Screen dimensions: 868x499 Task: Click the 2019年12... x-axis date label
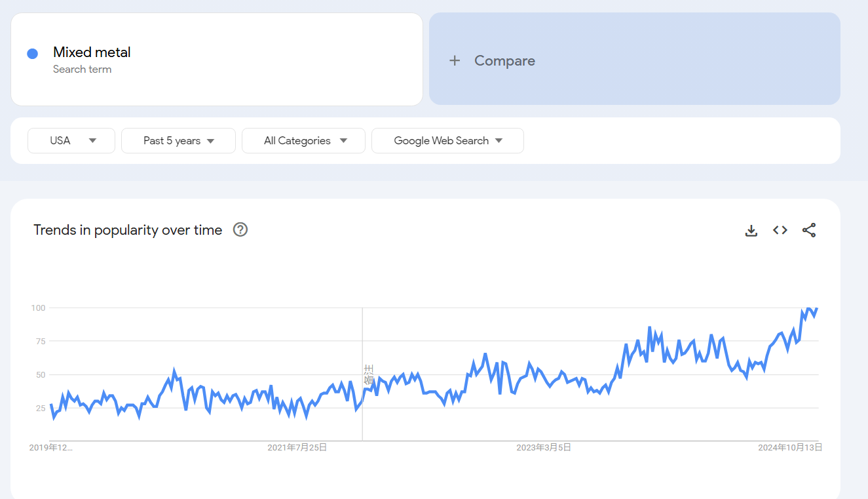[x=51, y=447]
